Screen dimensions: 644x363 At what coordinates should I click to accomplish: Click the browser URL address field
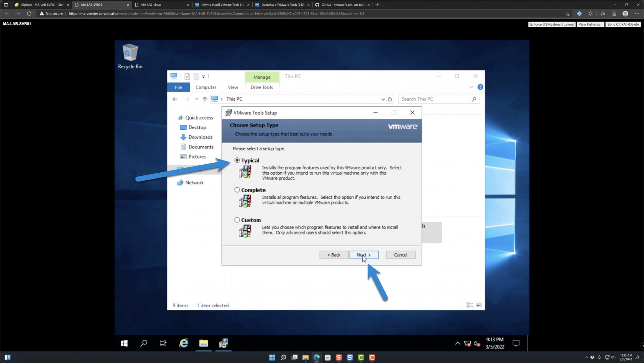click(299, 13)
